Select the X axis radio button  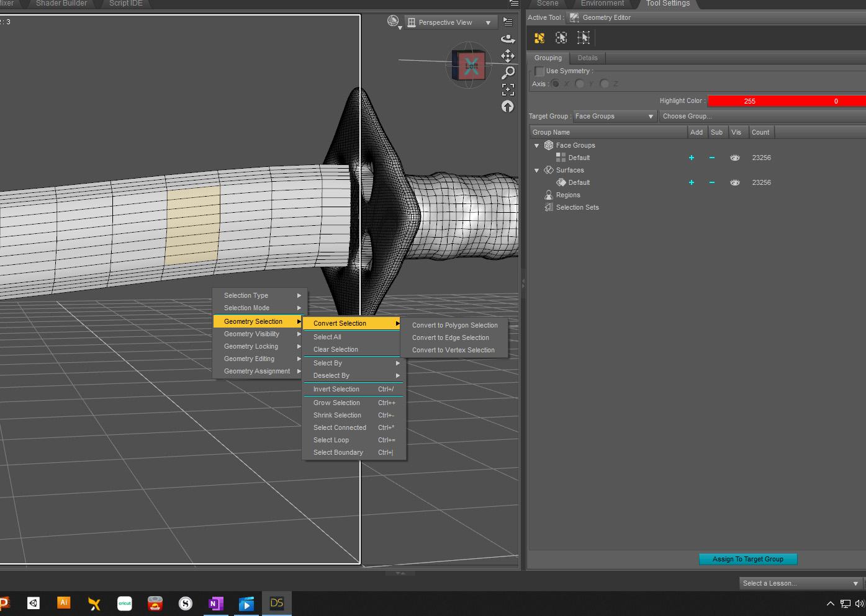tap(554, 83)
